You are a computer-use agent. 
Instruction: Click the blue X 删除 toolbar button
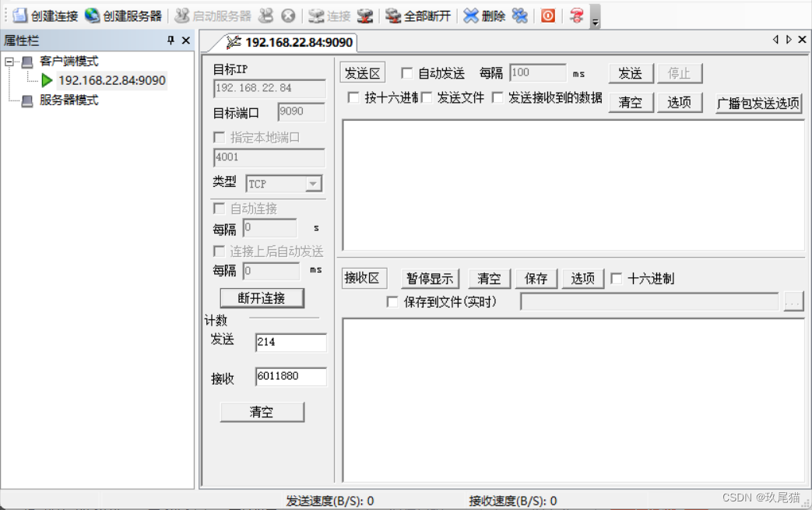click(484, 16)
